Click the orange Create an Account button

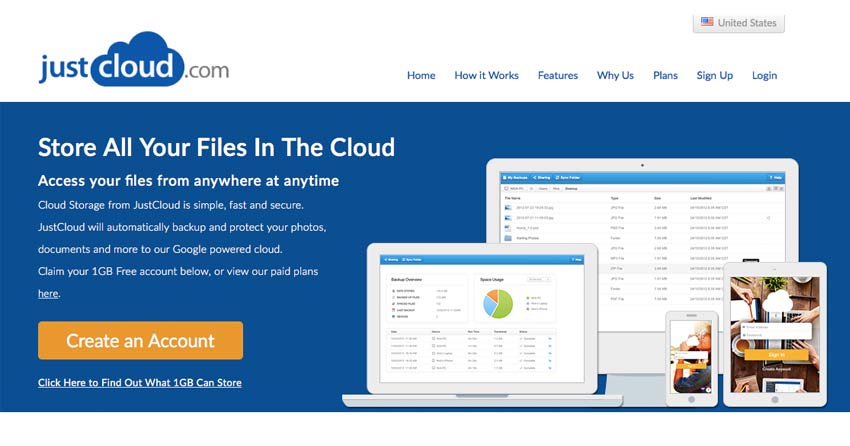click(140, 340)
